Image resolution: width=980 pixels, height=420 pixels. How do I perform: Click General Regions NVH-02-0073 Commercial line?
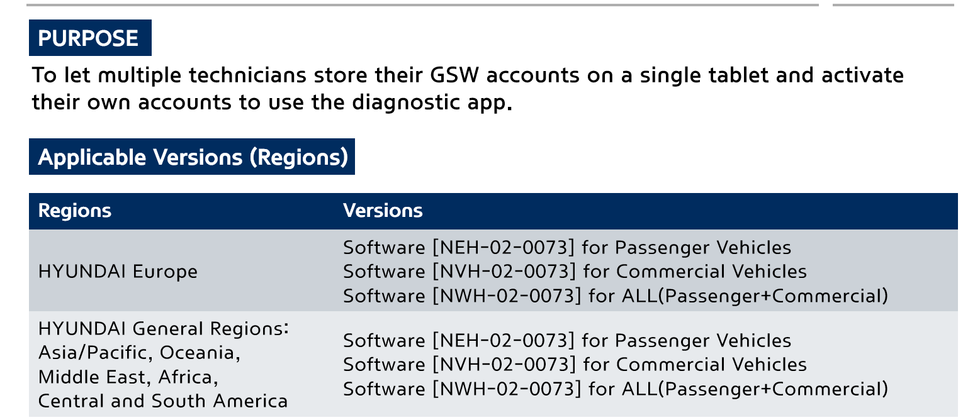[x=575, y=365]
